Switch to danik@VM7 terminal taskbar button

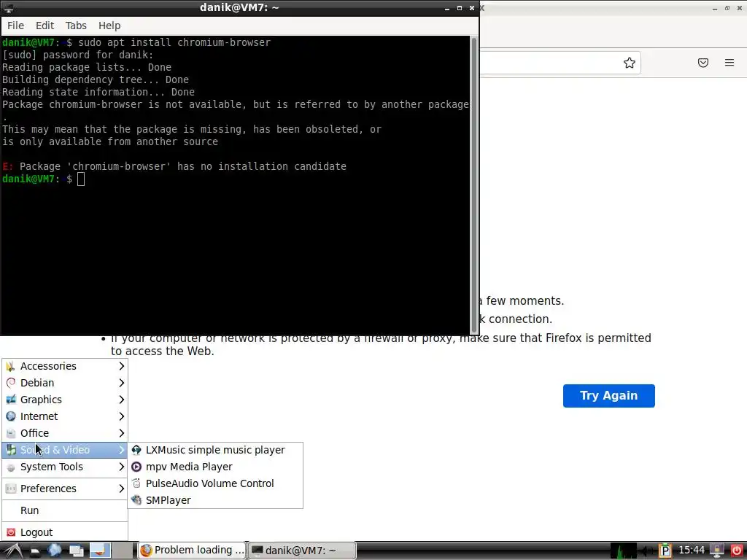302,551
